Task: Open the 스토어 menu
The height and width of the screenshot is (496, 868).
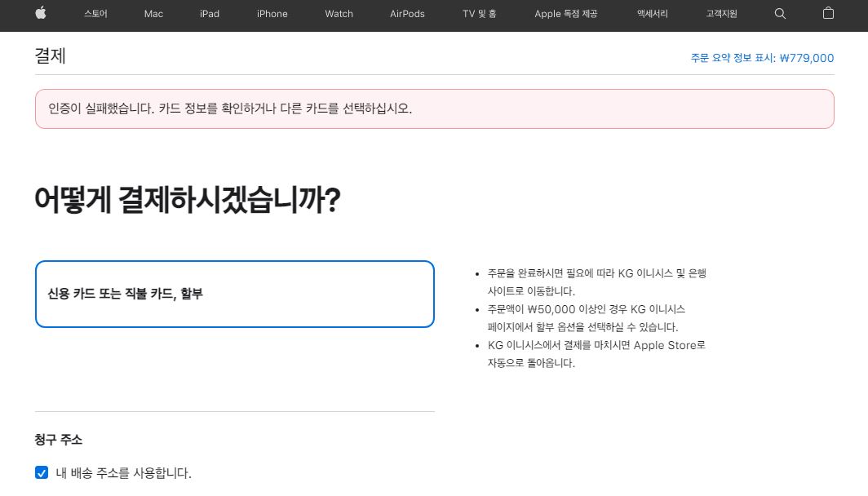Action: pyautogui.click(x=95, y=14)
